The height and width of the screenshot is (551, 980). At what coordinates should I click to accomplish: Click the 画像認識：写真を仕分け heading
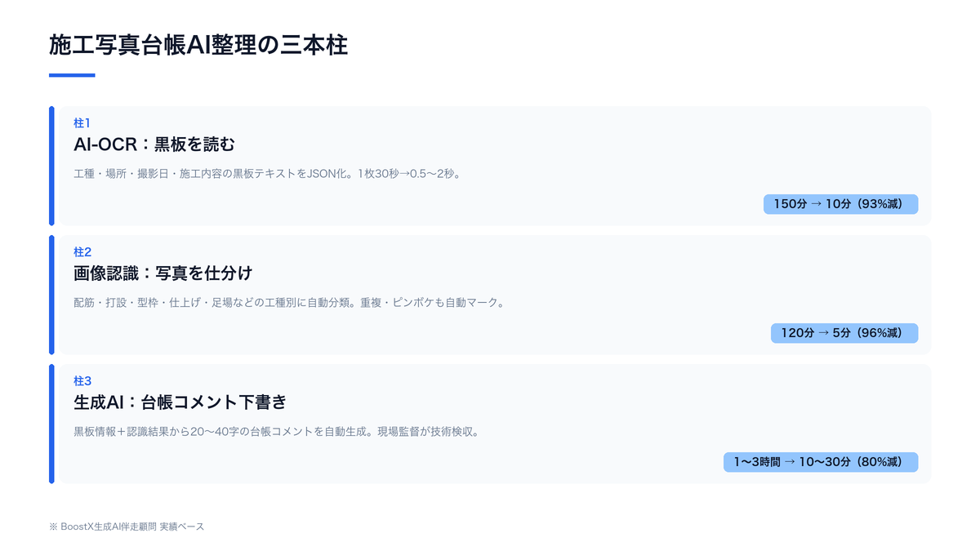168,273
